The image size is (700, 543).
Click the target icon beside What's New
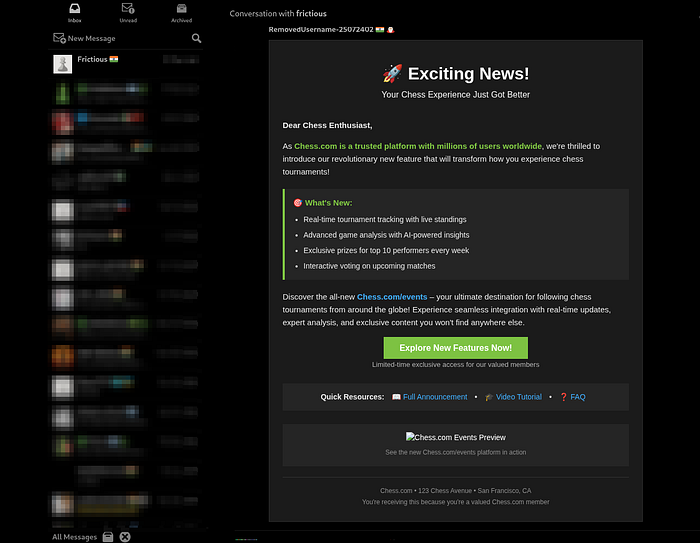tap(298, 203)
